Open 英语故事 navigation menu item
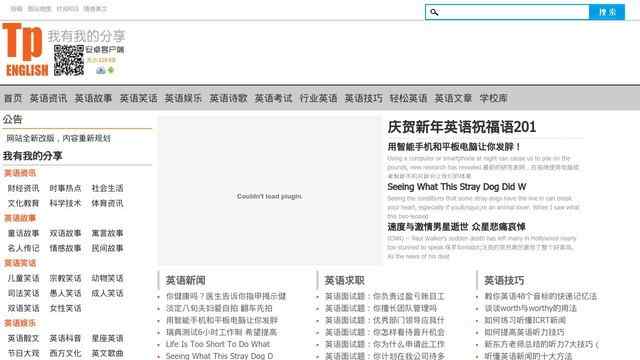640x360 pixels. [x=93, y=98]
